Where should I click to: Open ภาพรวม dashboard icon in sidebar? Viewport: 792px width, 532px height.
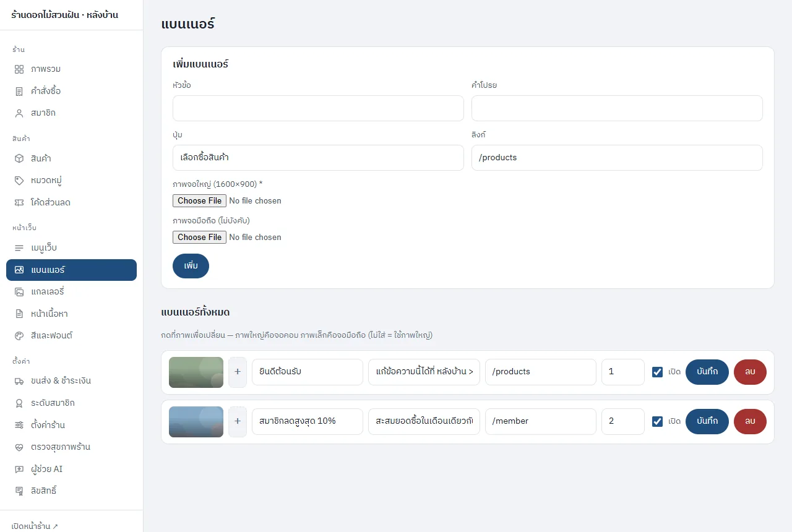coord(19,69)
